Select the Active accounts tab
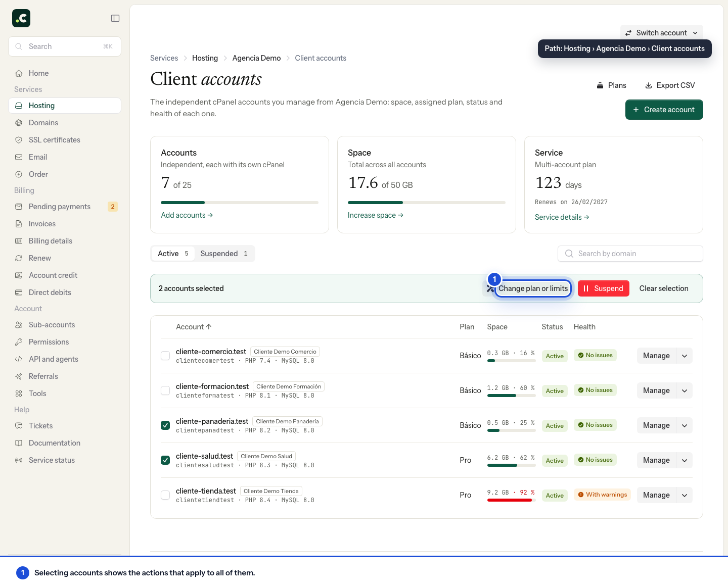This screenshot has width=728, height=588. pos(173,254)
